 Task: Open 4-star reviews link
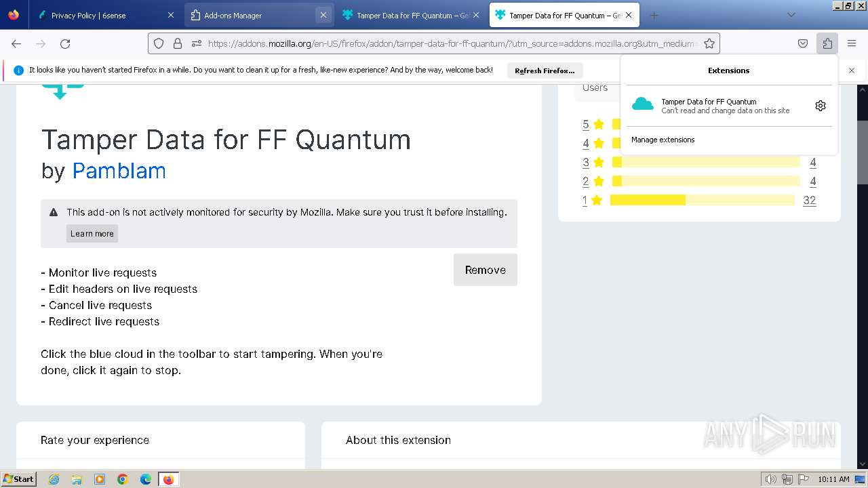[586, 143]
